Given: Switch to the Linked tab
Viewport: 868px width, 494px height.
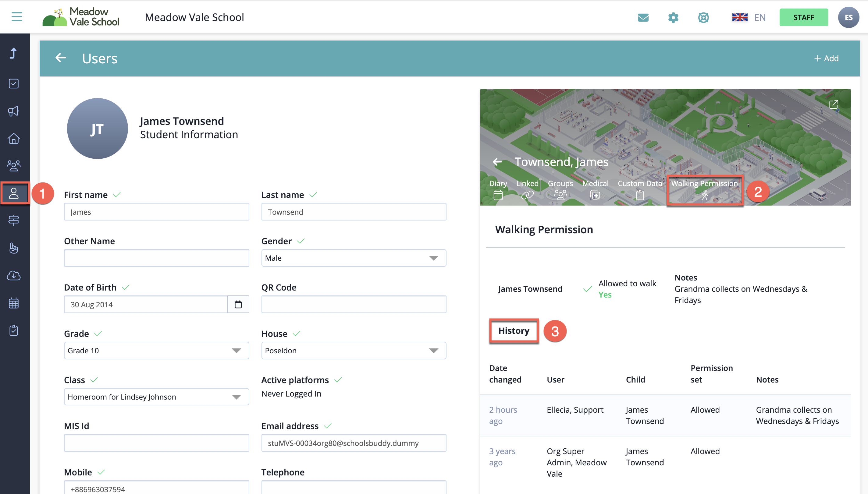Looking at the screenshot, I should (527, 189).
